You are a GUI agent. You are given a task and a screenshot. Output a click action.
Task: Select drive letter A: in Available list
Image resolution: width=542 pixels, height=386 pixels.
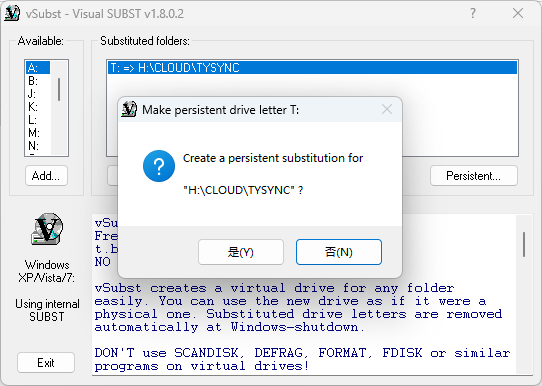[38, 67]
